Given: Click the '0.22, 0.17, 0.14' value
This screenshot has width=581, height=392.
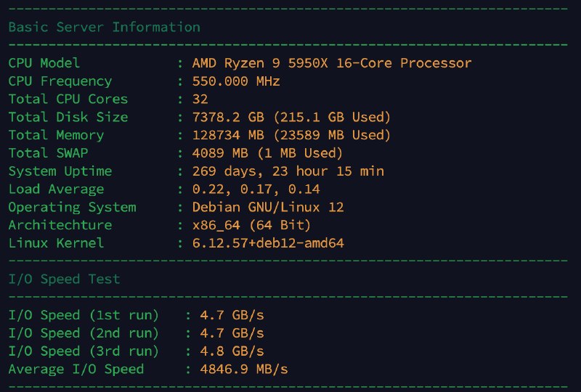Looking at the screenshot, I should pyautogui.click(x=256, y=189).
